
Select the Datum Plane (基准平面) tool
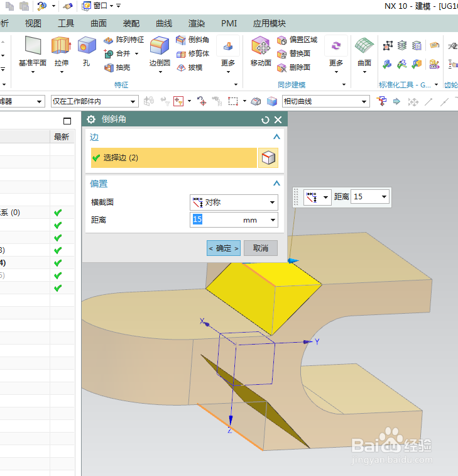pos(33,52)
